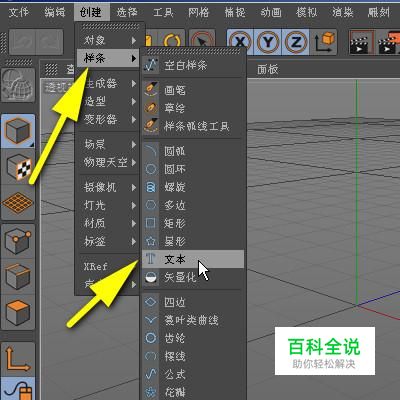Select the 摆线 cycloid entry
The width and height of the screenshot is (400, 400).
tap(193, 356)
